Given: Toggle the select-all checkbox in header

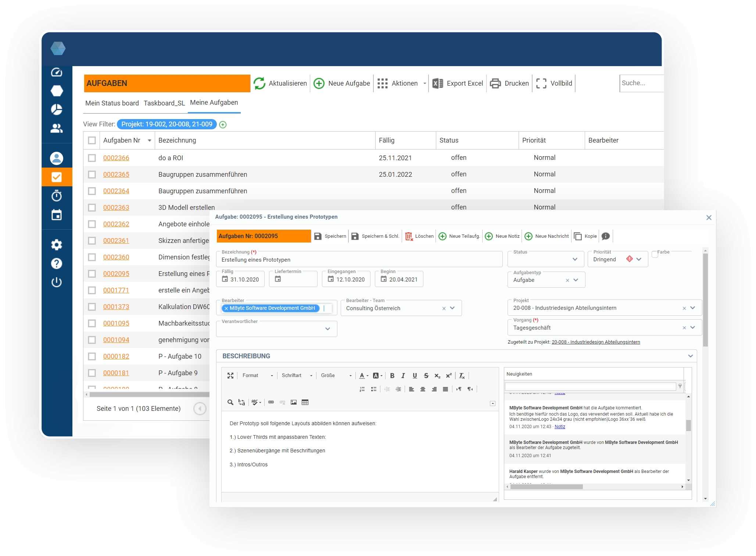Looking at the screenshot, I should coord(92,140).
